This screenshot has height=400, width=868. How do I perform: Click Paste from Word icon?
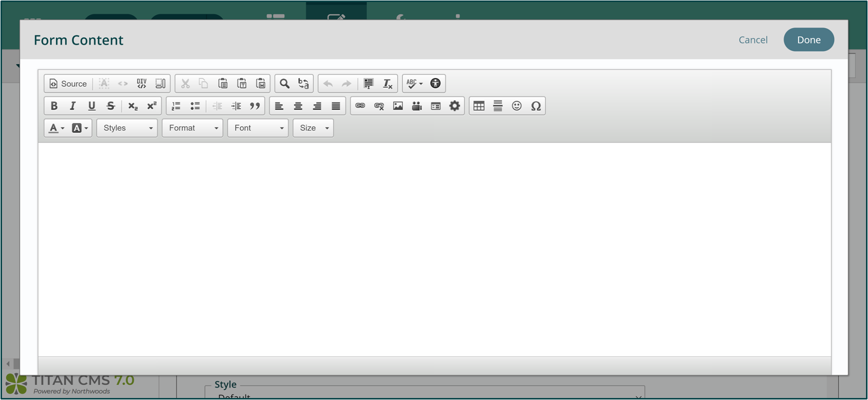[x=260, y=83]
